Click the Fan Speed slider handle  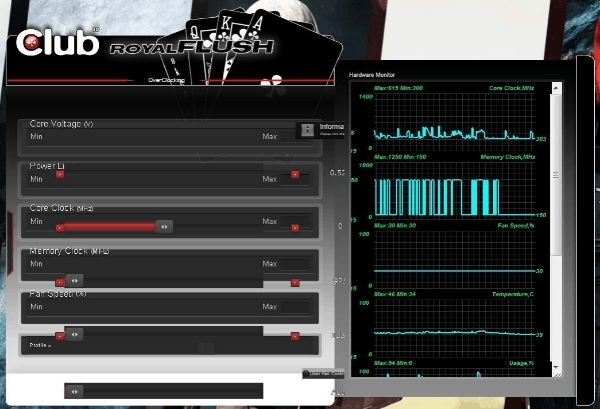point(74,334)
